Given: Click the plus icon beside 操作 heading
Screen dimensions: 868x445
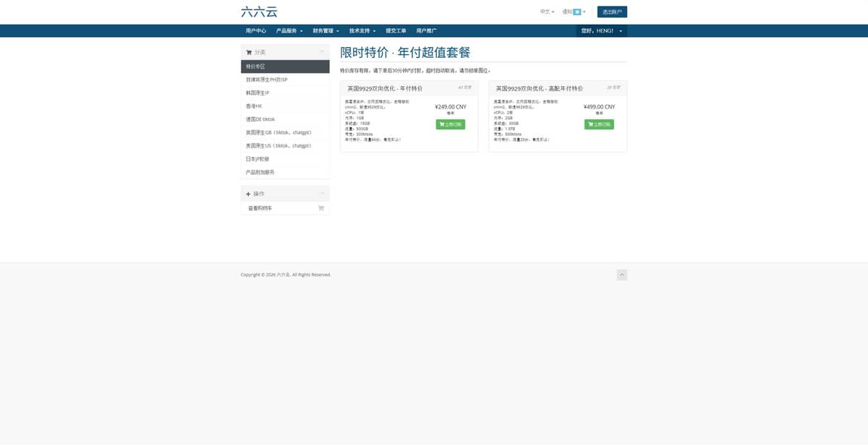Looking at the screenshot, I should [x=249, y=194].
